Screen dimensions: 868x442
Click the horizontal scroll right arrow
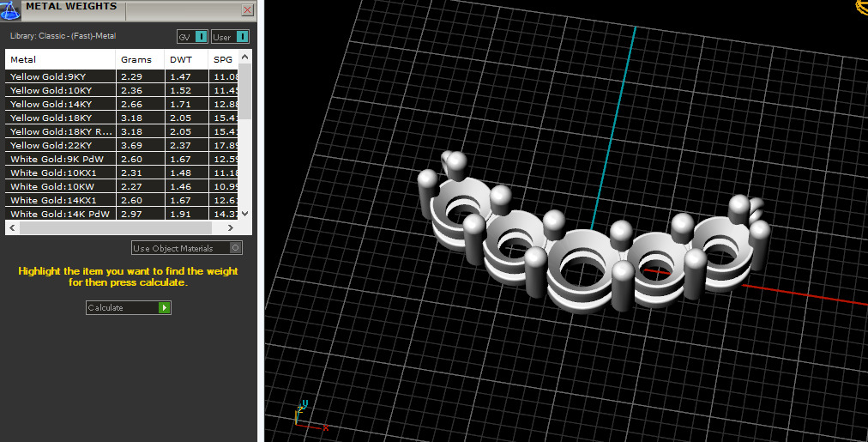[231, 227]
